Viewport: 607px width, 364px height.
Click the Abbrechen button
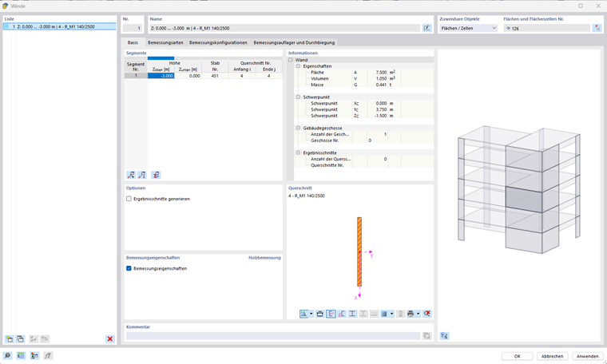(552, 356)
